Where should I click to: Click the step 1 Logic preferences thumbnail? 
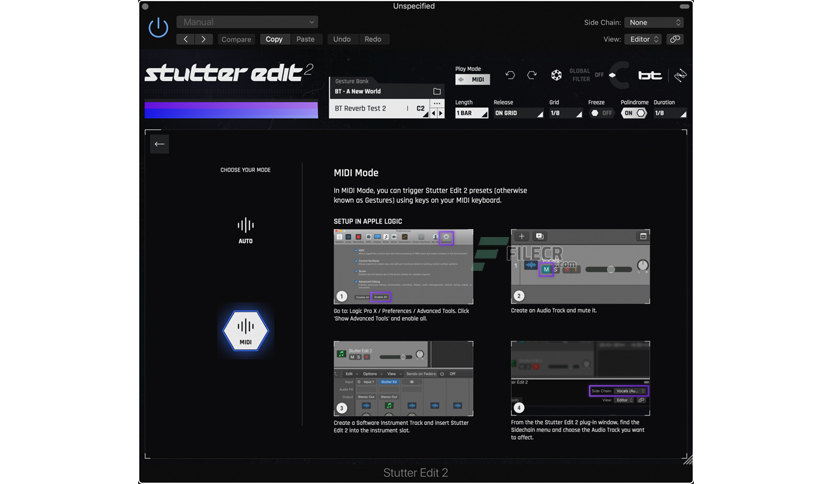[403, 267]
